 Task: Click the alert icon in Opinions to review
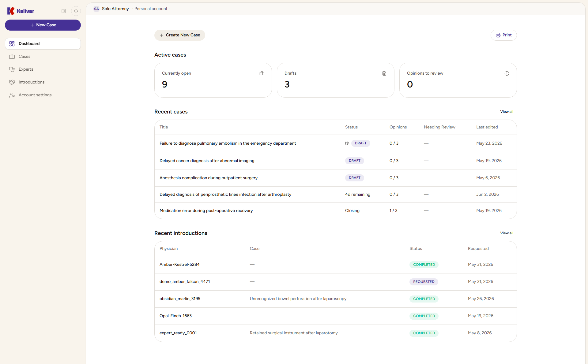507,73
